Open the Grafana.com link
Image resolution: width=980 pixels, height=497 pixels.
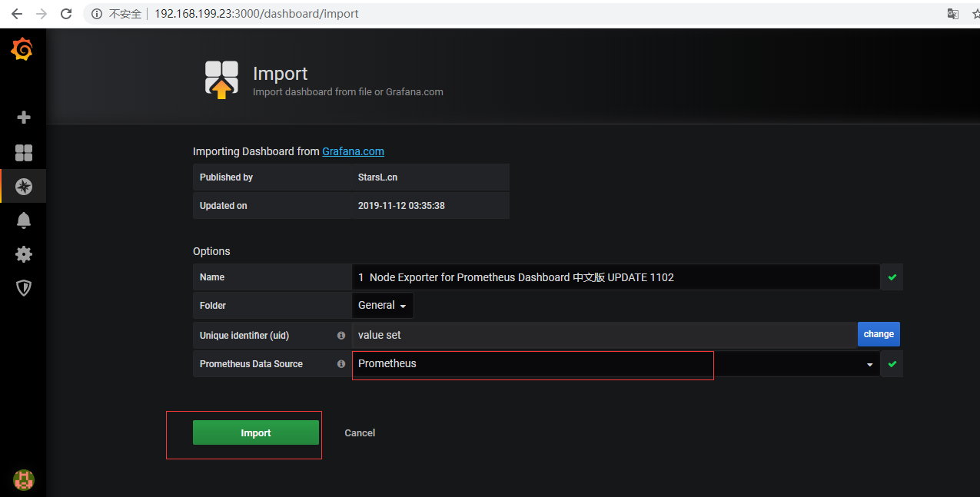tap(353, 151)
